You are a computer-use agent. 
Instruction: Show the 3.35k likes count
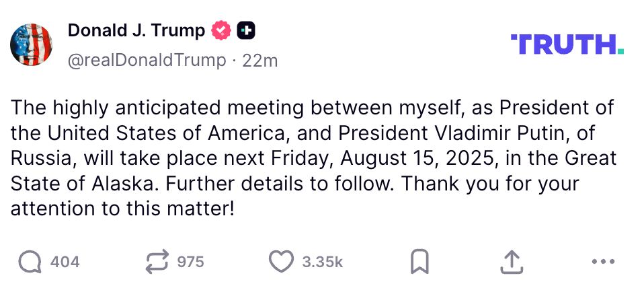322,262
